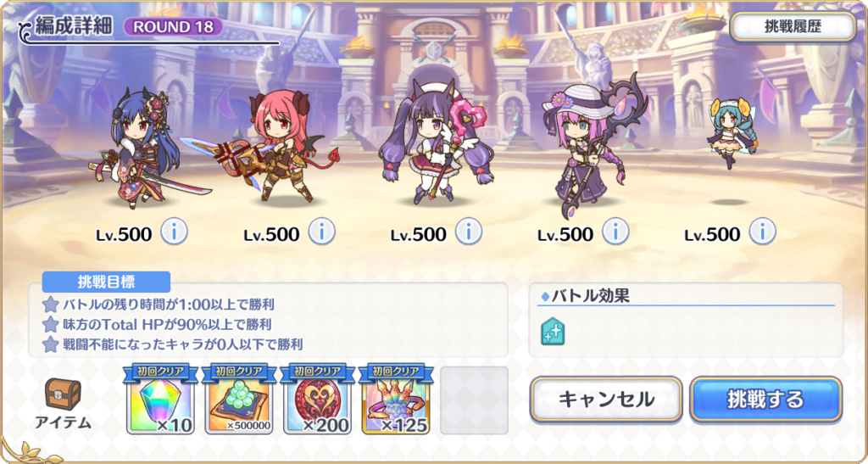
Task: Open the 挑戦履歴 challenge history
Action: (793, 26)
